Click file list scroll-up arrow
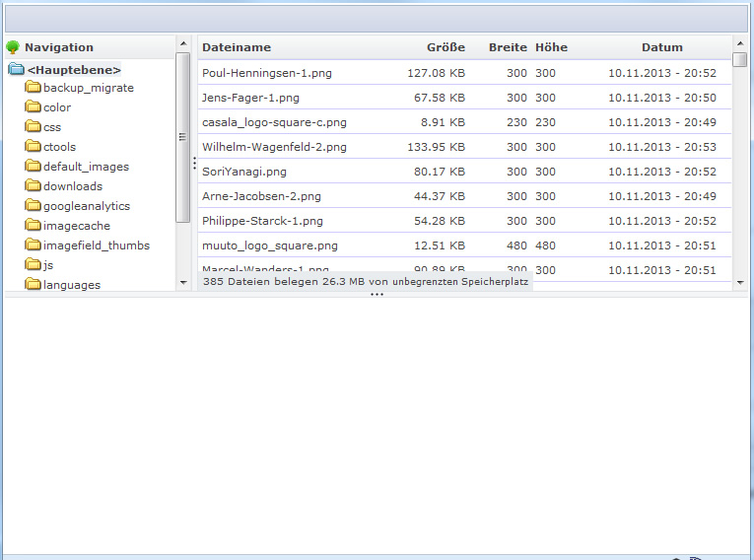 click(740, 43)
